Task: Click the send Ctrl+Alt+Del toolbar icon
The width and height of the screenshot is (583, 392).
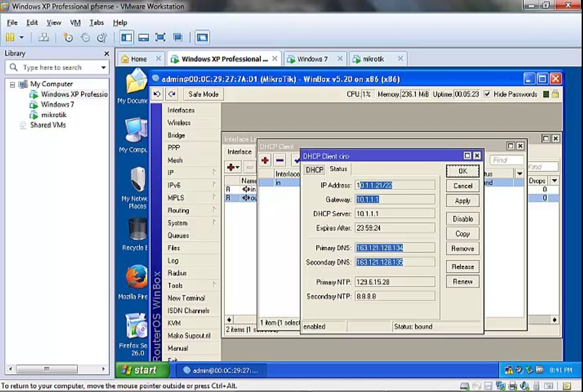Action: [44, 37]
